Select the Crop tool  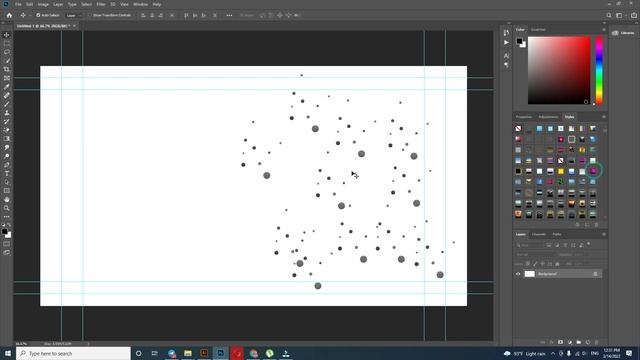pyautogui.click(x=7, y=69)
